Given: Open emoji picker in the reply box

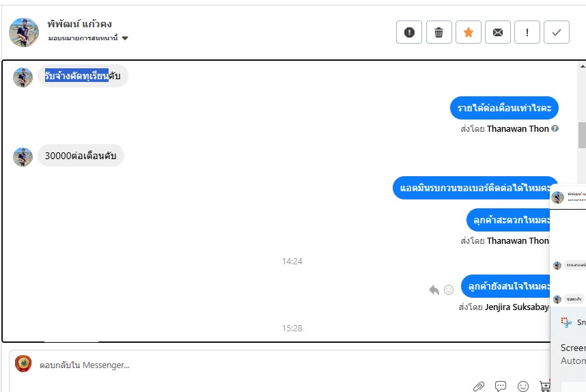Looking at the screenshot, I should (523, 386).
